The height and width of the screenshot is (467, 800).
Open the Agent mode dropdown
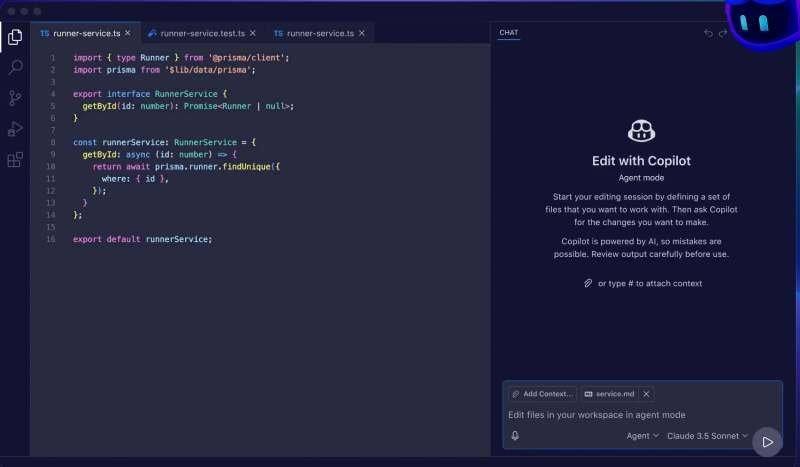click(642, 436)
